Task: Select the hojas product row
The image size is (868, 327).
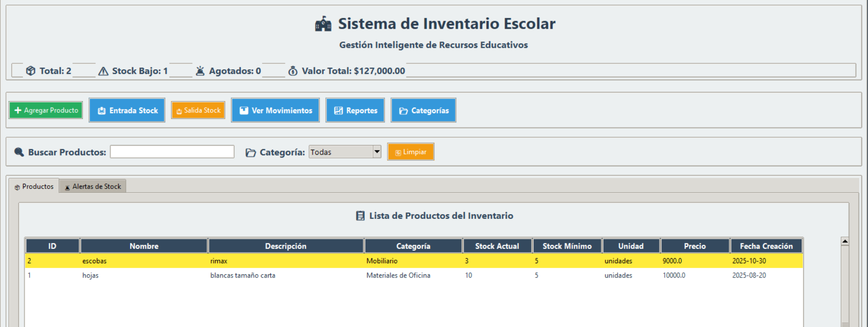Action: coord(414,275)
